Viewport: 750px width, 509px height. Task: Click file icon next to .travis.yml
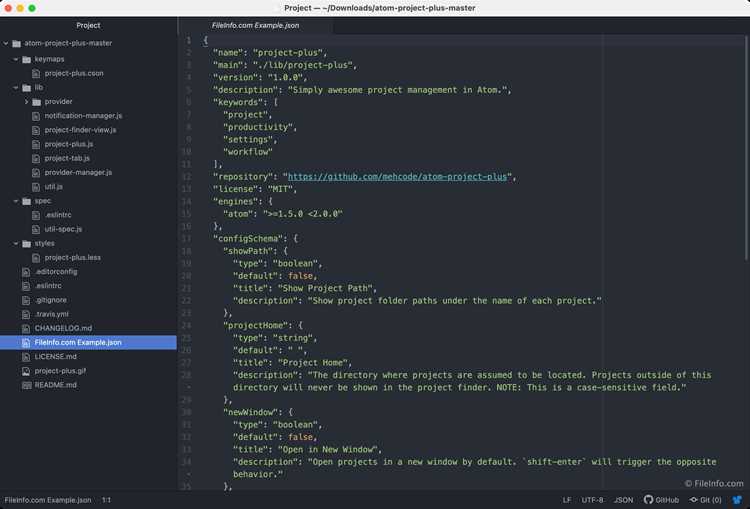[x=26, y=314]
